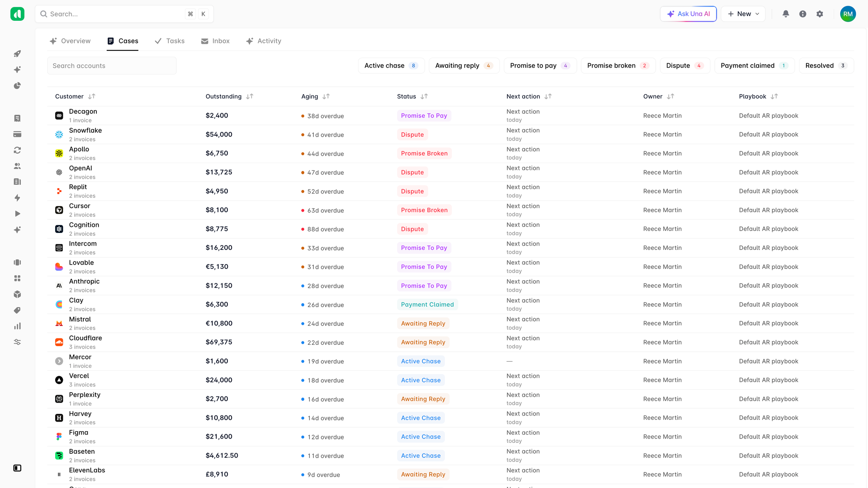Go to the Inbox tab
Image resolution: width=868 pixels, height=488 pixels.
point(215,41)
